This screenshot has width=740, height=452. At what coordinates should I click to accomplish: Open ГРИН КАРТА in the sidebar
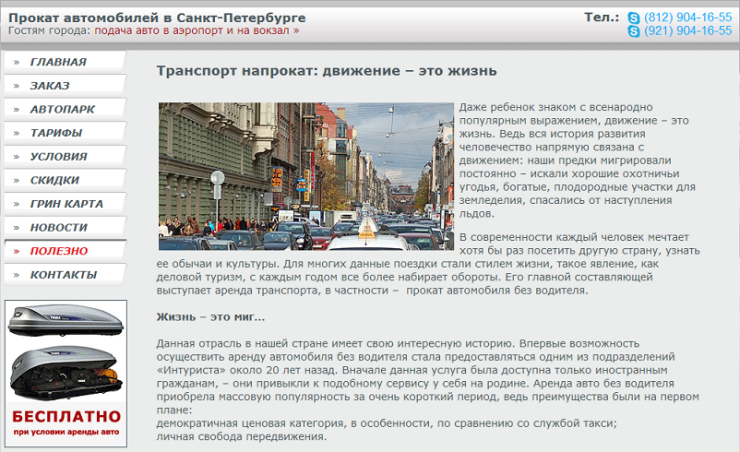tap(65, 203)
